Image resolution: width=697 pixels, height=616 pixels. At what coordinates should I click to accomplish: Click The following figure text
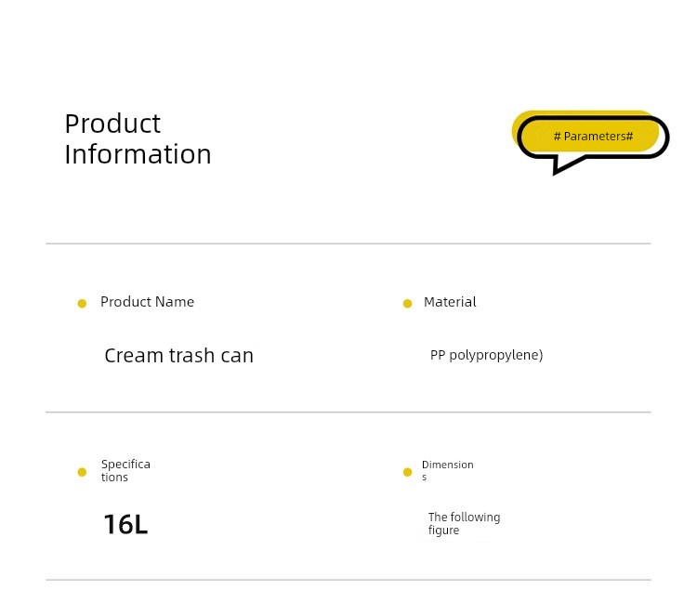click(x=464, y=523)
